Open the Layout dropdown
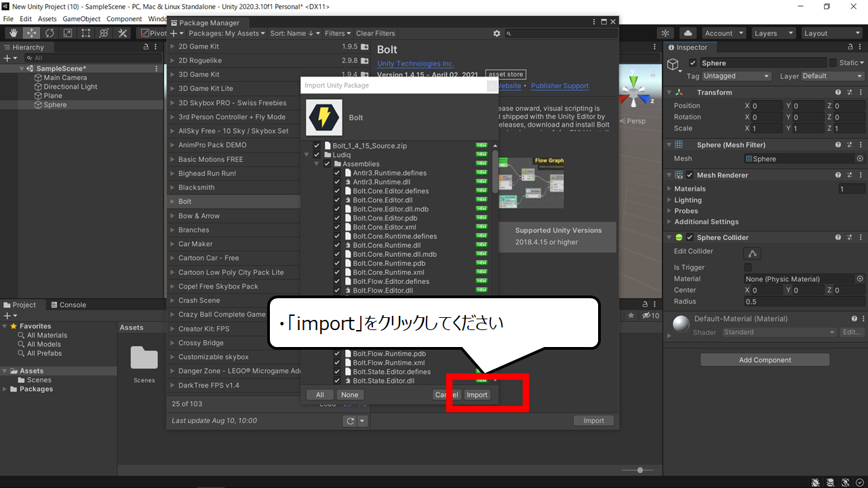The width and height of the screenshot is (868, 488). (x=831, y=33)
